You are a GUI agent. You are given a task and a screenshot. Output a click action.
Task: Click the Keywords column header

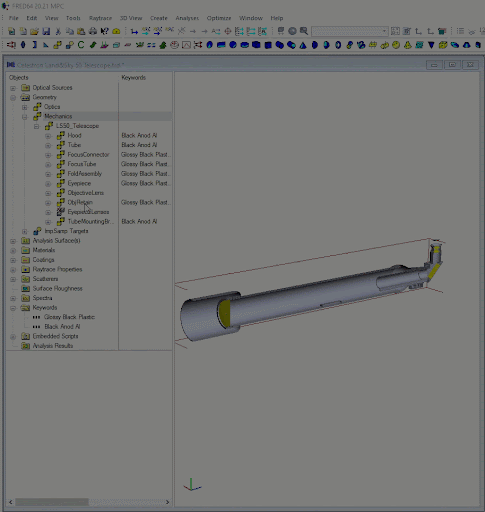(133, 77)
